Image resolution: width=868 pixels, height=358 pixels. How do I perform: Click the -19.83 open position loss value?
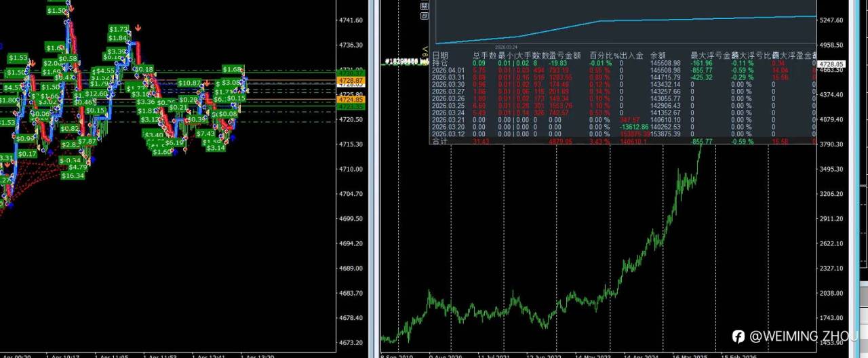pyautogui.click(x=559, y=62)
